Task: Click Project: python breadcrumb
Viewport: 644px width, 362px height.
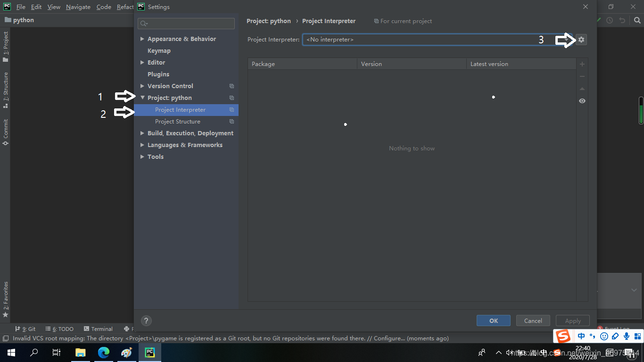Action: point(269,21)
